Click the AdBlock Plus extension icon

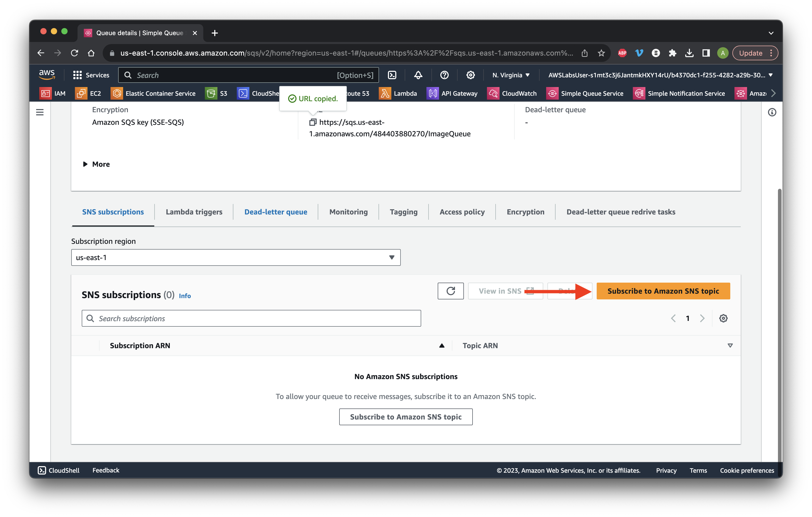coord(622,53)
